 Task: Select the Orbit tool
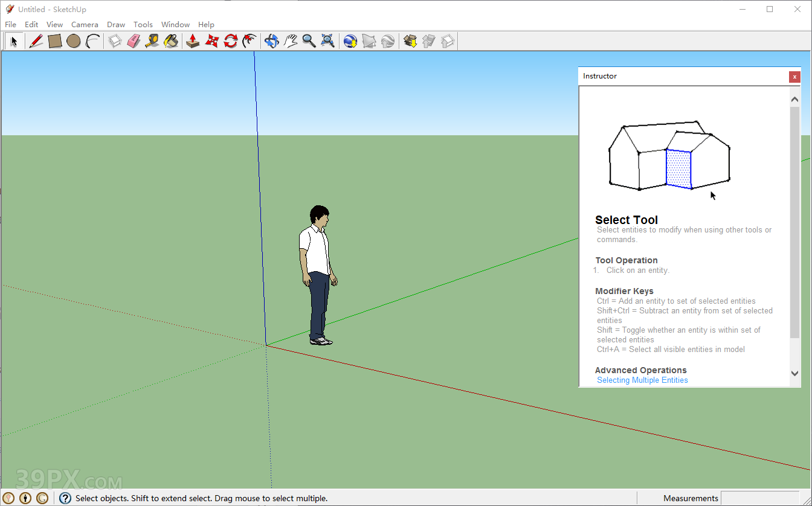[x=271, y=41]
